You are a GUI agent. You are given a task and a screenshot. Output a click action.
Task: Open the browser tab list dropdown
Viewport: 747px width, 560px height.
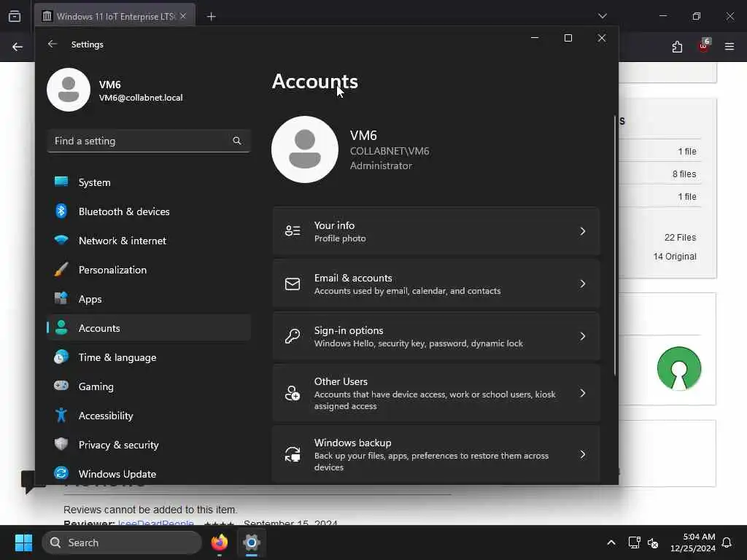coord(603,16)
